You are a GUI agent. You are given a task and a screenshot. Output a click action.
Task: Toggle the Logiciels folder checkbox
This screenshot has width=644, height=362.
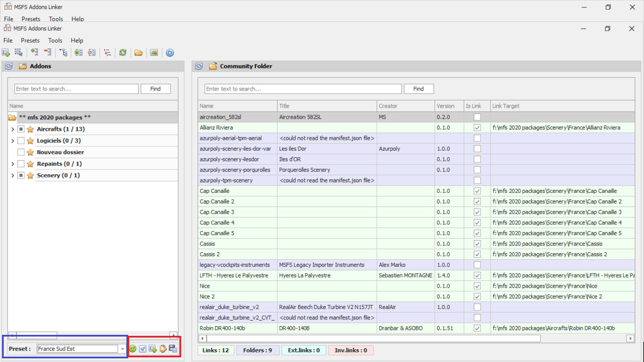[x=21, y=141]
